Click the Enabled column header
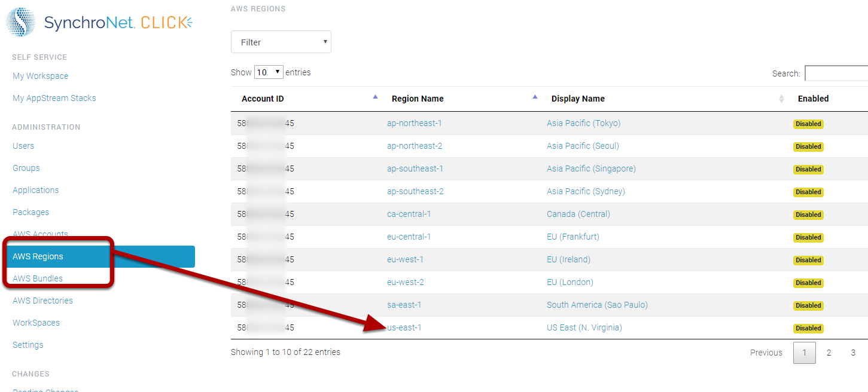 [814, 99]
